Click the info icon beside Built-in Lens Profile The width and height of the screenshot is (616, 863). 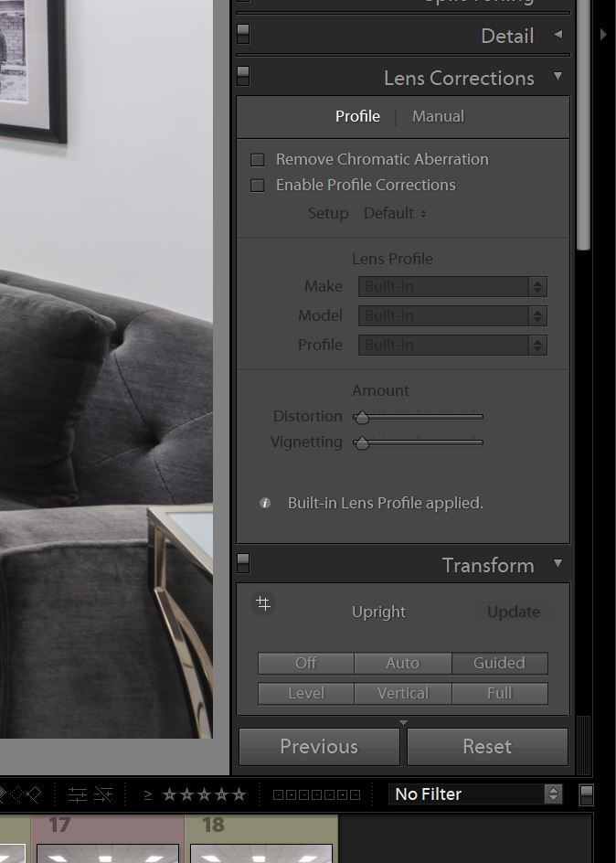pyautogui.click(x=265, y=503)
